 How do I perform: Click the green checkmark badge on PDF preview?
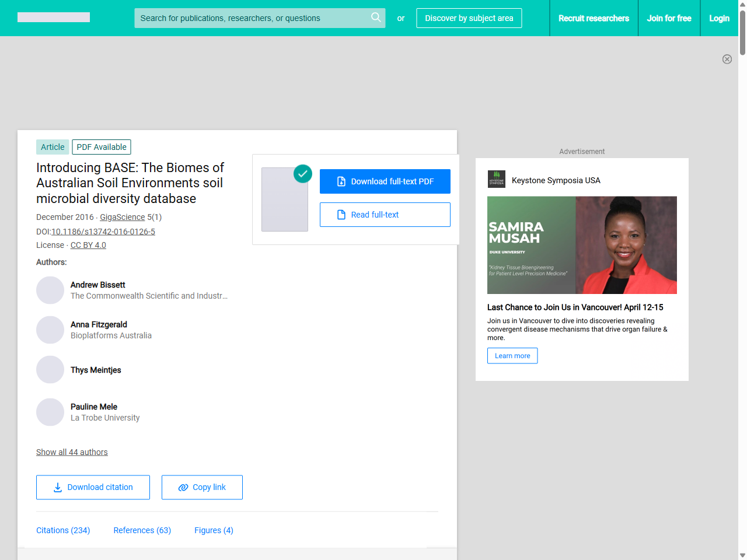pyautogui.click(x=302, y=173)
